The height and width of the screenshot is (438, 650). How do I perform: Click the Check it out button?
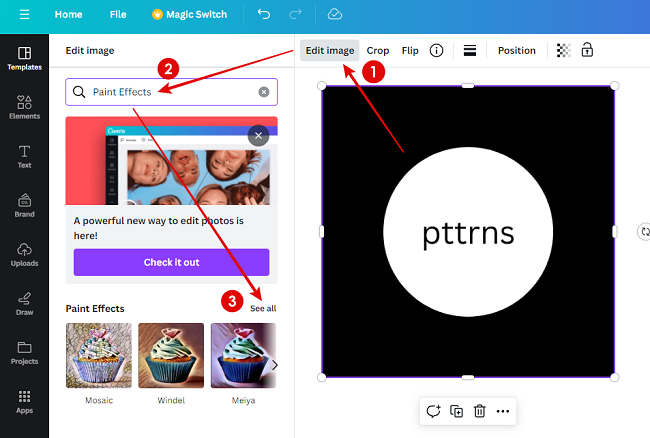(171, 262)
